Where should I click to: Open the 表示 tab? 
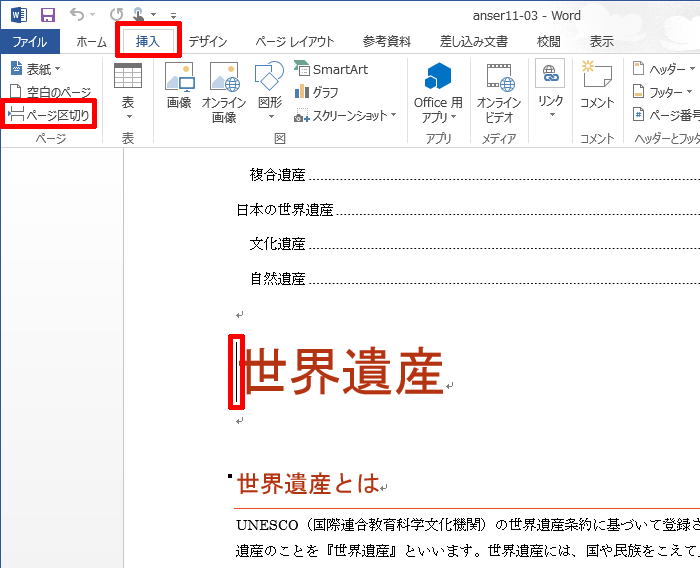(x=602, y=42)
